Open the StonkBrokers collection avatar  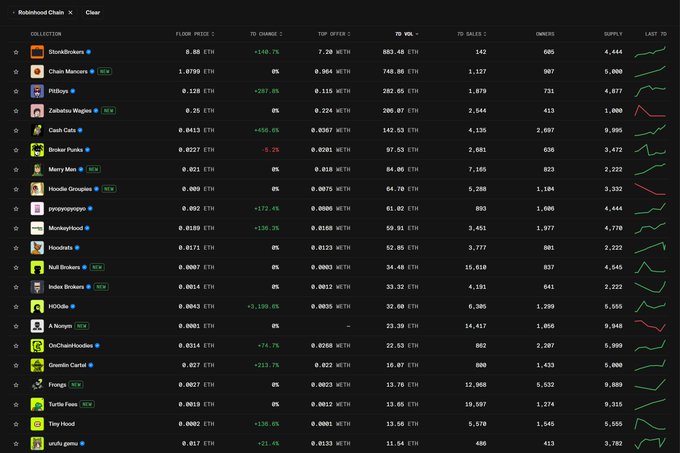[x=37, y=52]
